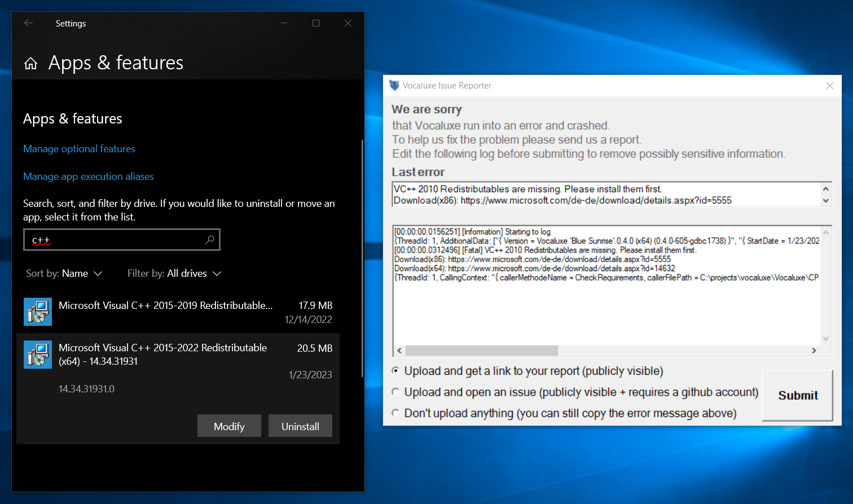853x504 pixels.
Task: Open Manage optional features
Action: pos(79,148)
